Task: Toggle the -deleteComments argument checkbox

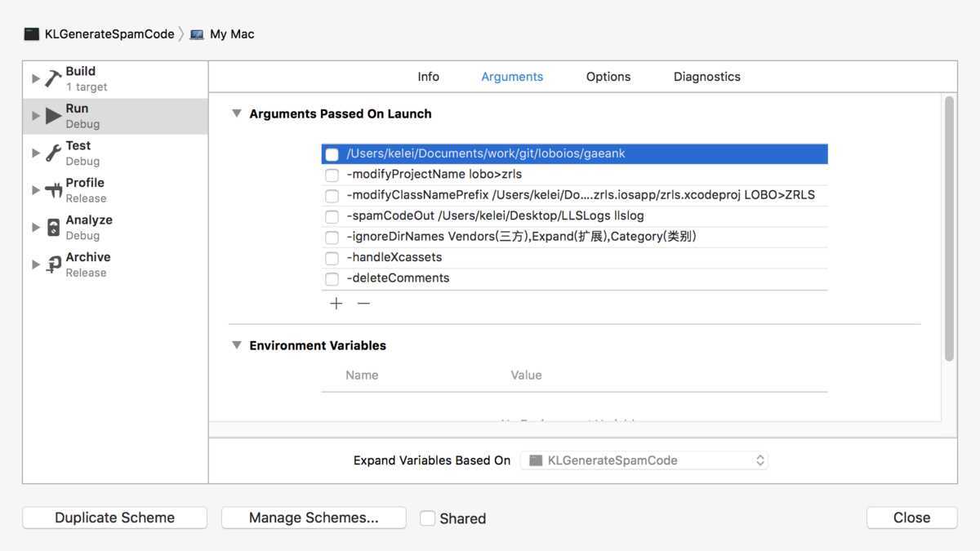Action: pyautogui.click(x=332, y=279)
